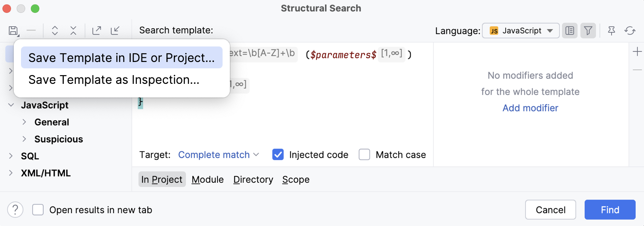Expand the SQL tree node
Viewport: 644px width, 226px height.
pos(11,156)
